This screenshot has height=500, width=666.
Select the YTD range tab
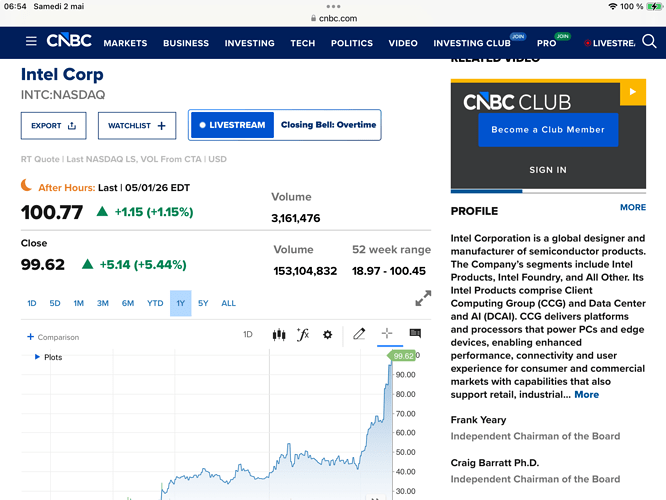tap(155, 303)
